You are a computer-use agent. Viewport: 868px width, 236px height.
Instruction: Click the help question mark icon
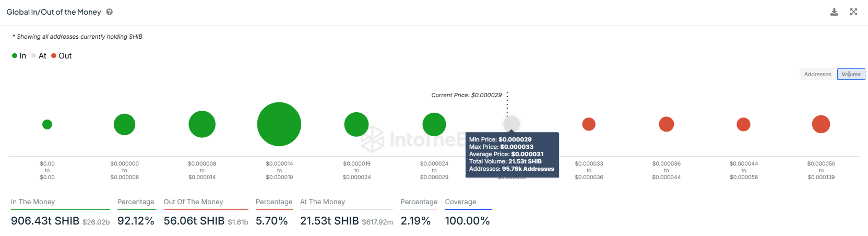coord(110,12)
